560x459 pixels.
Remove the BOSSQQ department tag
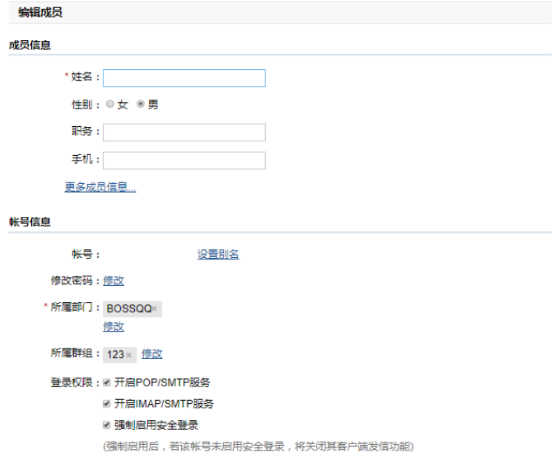(x=155, y=309)
